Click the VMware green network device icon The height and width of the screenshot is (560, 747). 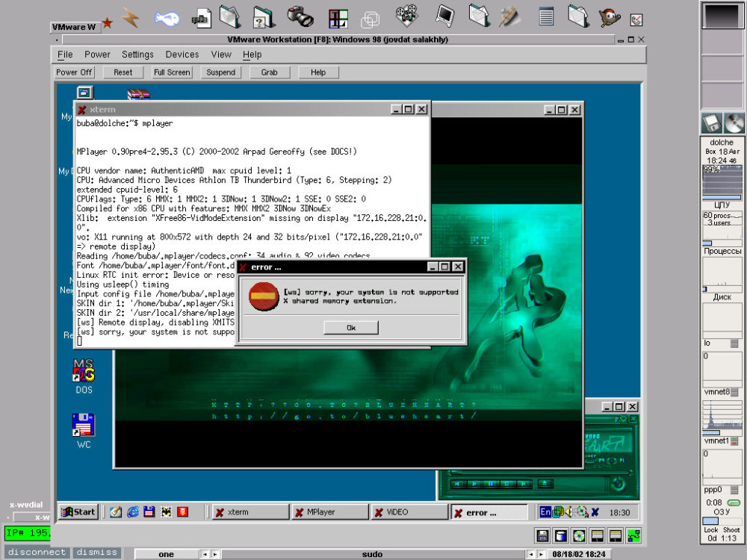click(x=633, y=535)
